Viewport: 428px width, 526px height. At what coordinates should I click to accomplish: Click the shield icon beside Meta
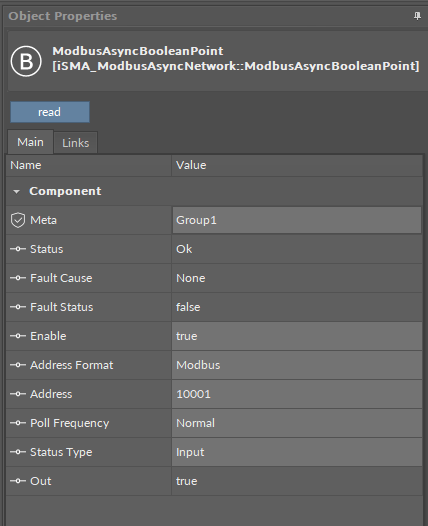(18, 220)
